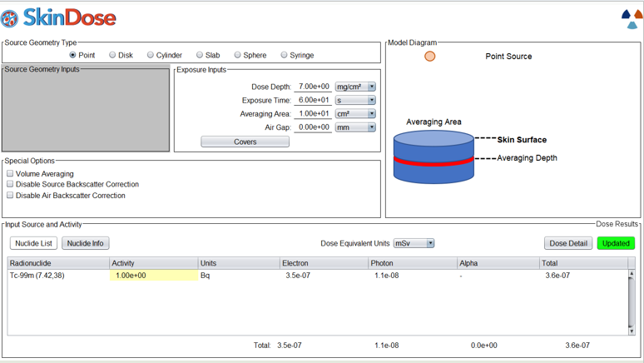
Task: Click the Covers button
Action: coord(245,142)
